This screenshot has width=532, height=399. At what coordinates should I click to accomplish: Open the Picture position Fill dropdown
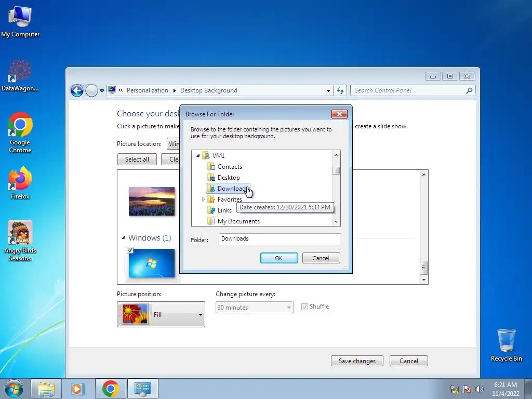coord(161,314)
